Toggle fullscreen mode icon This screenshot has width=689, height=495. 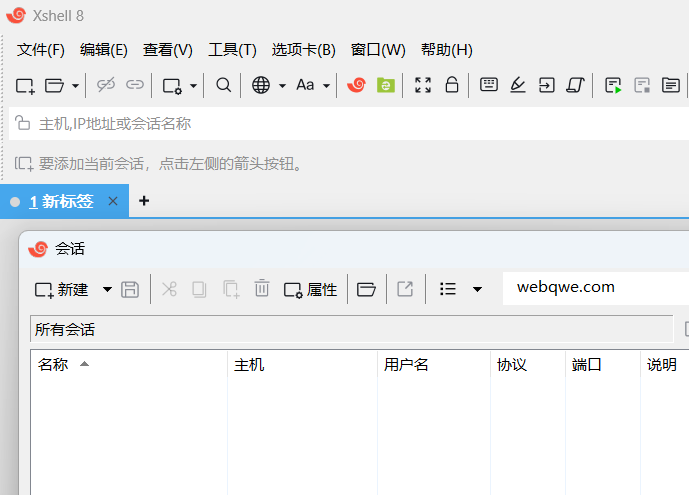422,85
